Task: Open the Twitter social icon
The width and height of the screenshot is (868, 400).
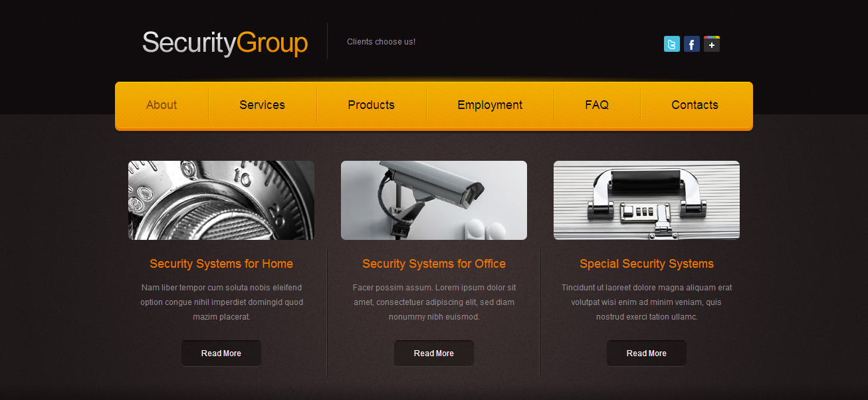Action: [672, 44]
